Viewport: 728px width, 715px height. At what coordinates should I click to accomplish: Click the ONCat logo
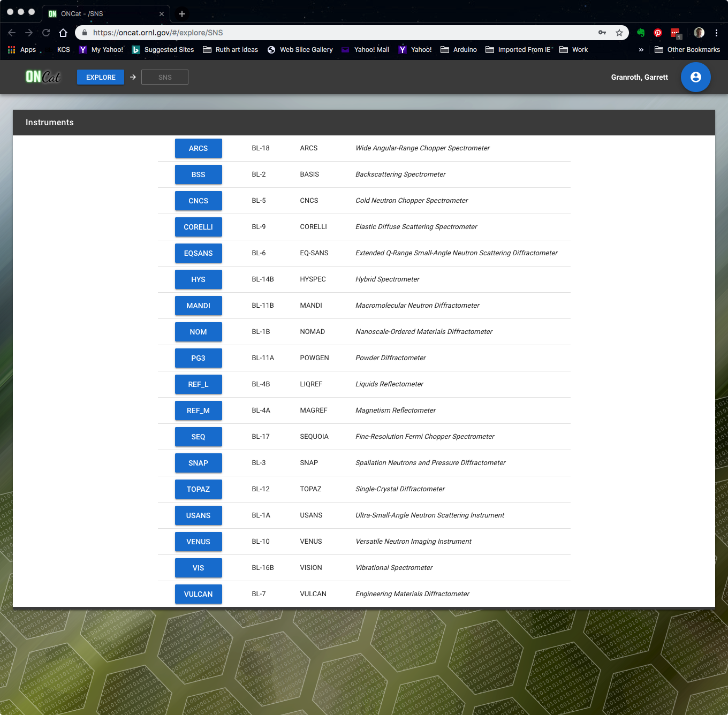(x=43, y=77)
